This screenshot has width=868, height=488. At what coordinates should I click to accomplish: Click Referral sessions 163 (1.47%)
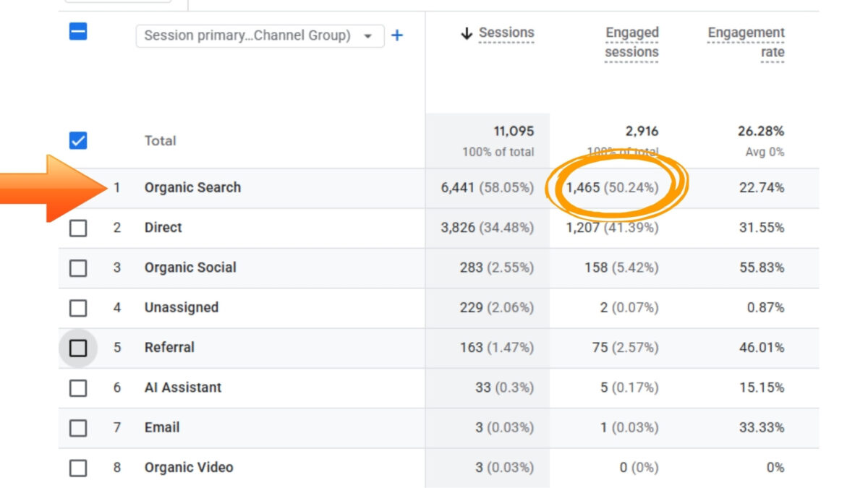click(x=497, y=348)
